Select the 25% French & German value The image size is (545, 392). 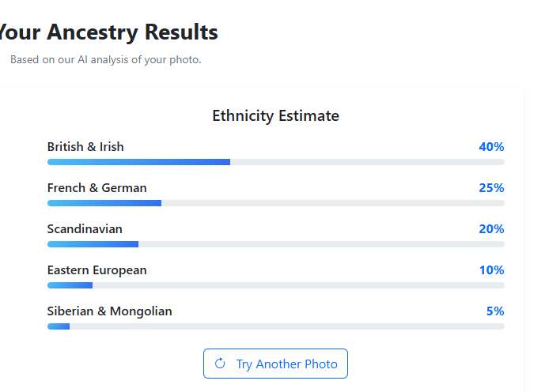pos(491,188)
